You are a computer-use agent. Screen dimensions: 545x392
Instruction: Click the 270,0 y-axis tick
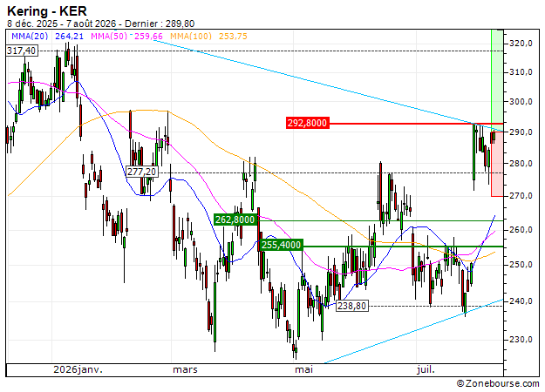coord(521,196)
